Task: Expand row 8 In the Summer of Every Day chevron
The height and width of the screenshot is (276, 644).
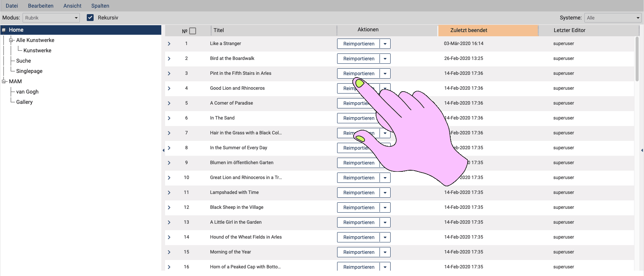Action: pyautogui.click(x=169, y=148)
